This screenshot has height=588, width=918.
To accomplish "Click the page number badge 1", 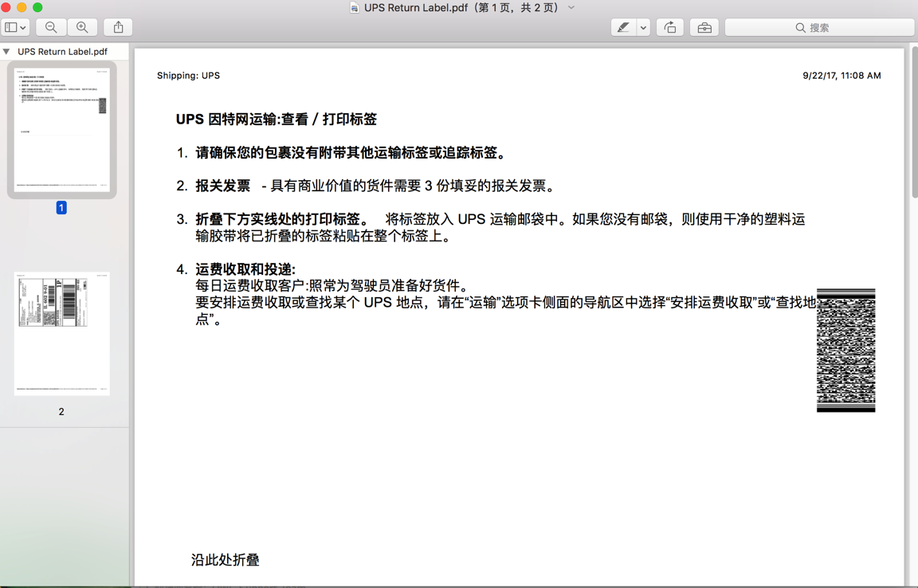I will (61, 207).
